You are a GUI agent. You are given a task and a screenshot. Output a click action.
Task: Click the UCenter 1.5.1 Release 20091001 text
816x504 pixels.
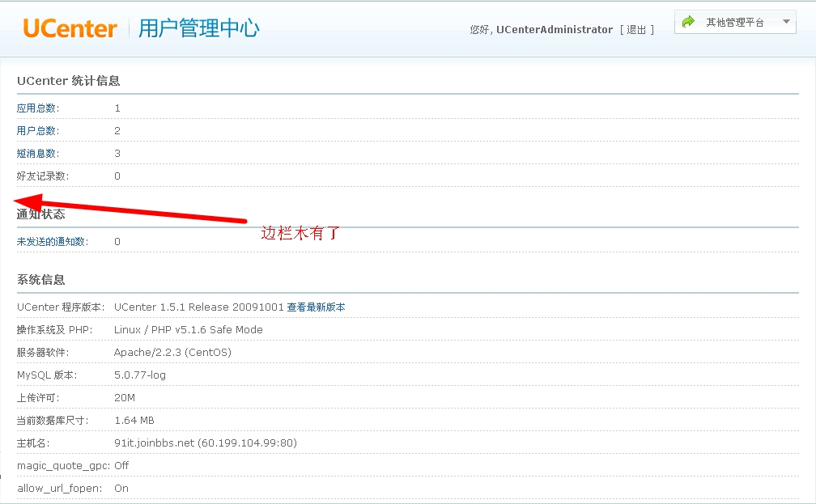[199, 307]
